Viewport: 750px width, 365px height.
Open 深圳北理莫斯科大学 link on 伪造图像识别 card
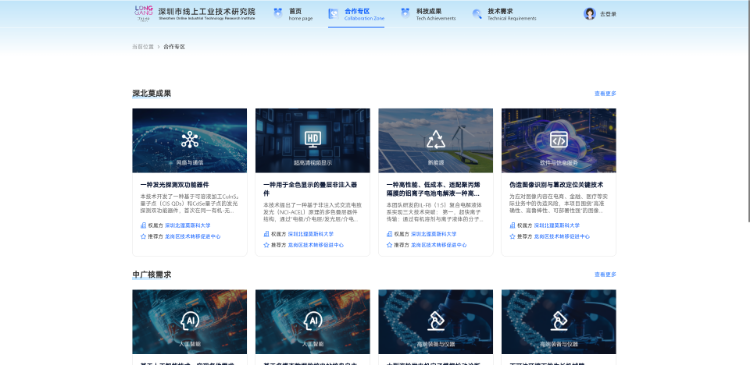557,225
